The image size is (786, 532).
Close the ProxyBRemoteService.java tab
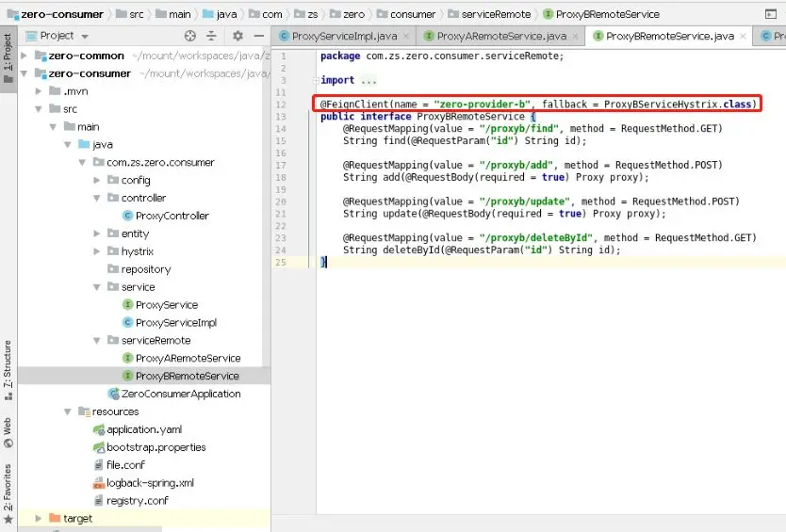(x=743, y=36)
